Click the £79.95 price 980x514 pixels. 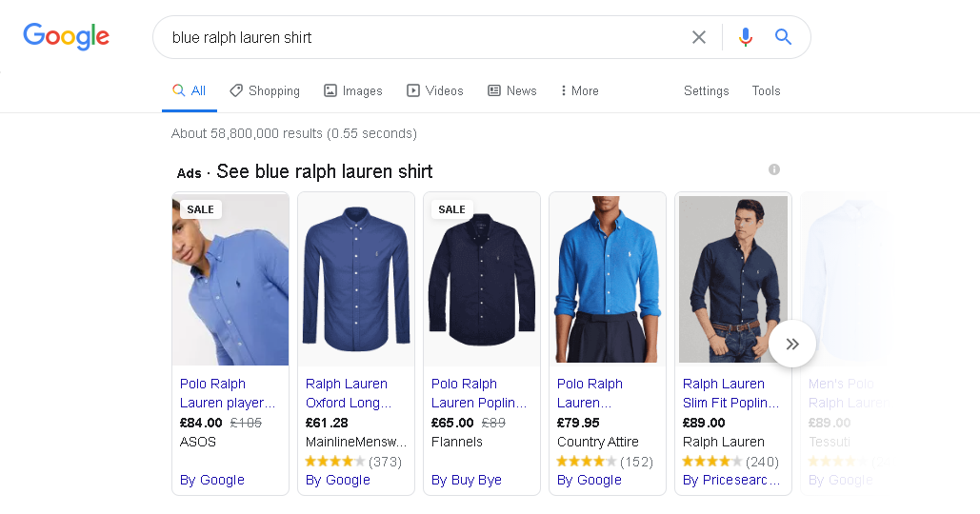pos(578,423)
